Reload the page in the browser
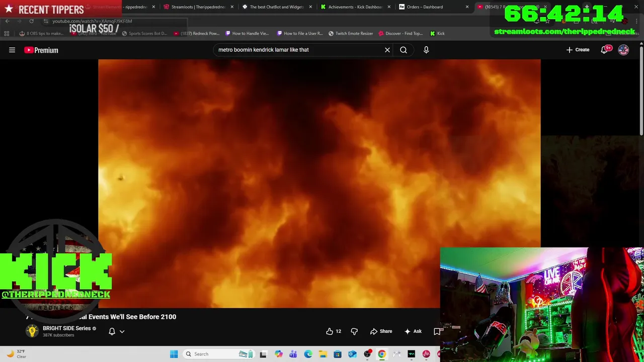 click(x=31, y=21)
